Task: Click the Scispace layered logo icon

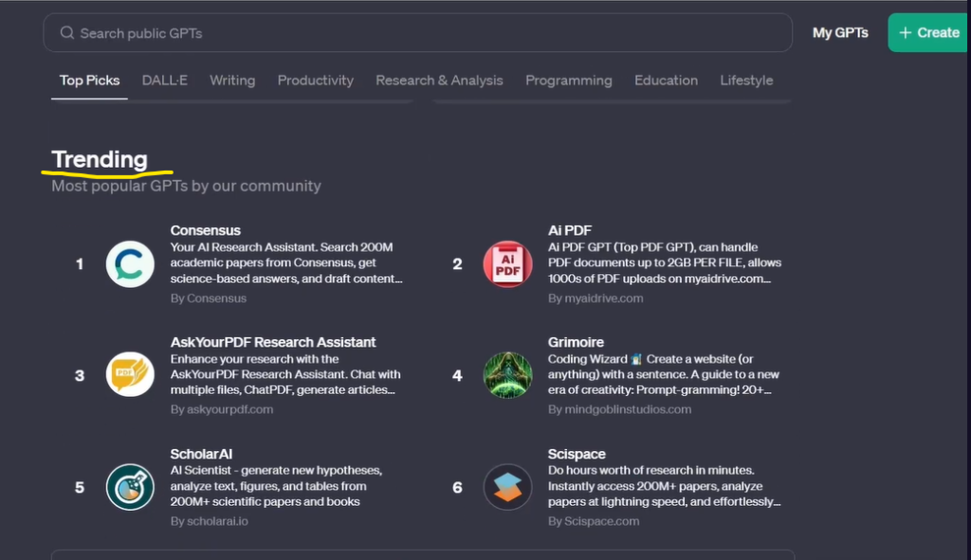Action: click(508, 487)
